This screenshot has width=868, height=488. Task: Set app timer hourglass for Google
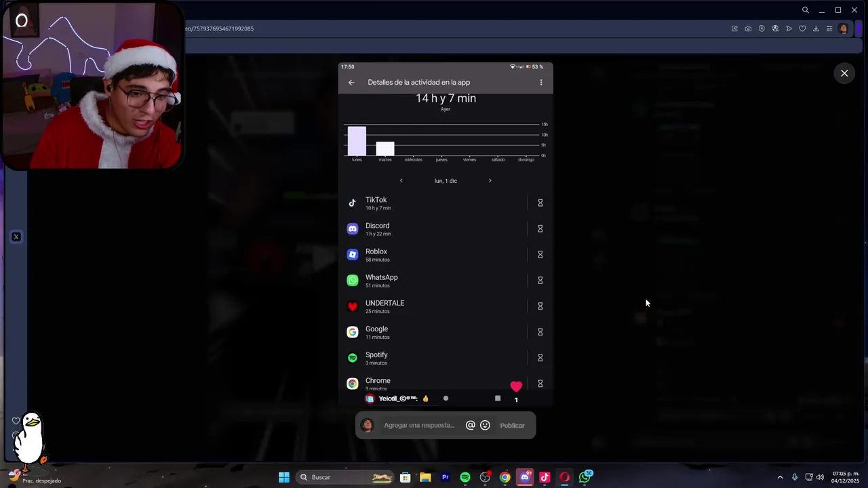tap(540, 332)
